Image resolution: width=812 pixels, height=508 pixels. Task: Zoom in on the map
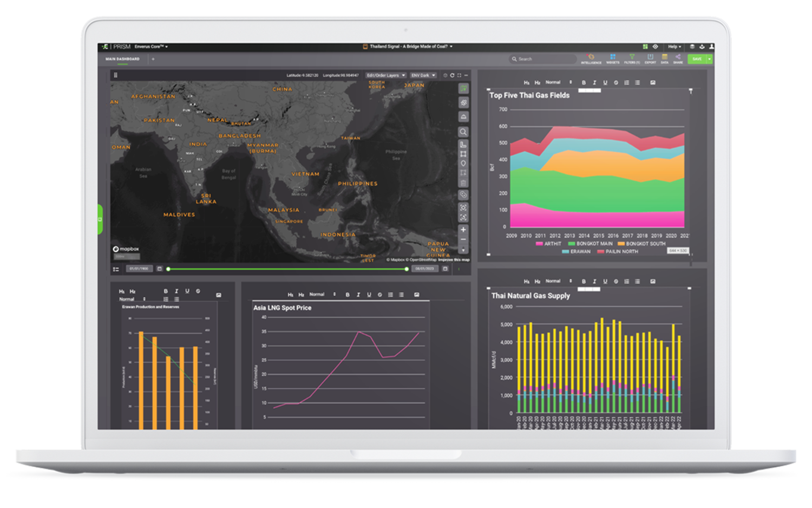pyautogui.click(x=463, y=230)
